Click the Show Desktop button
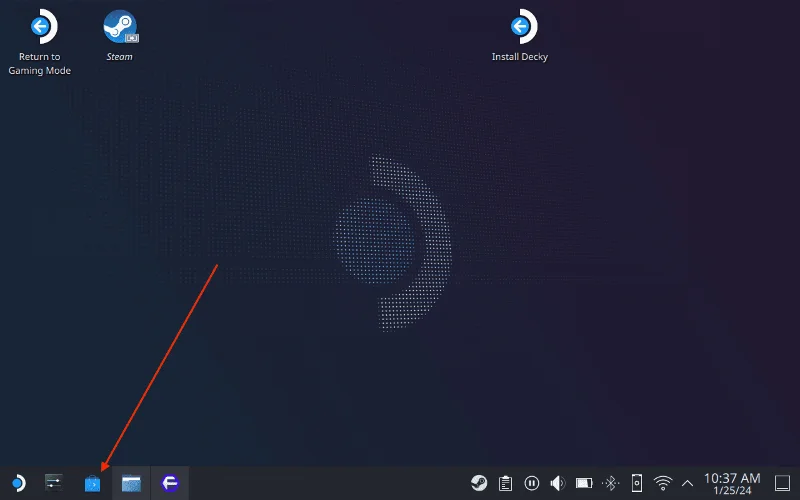The width and height of the screenshot is (800, 500). coord(782,483)
